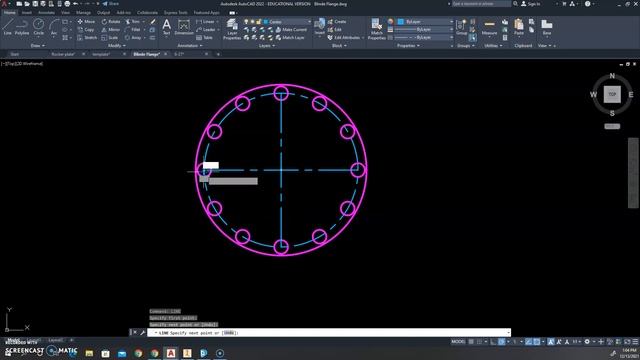Screen dimensions: 640x360
Task: Select the Circle tool
Action: (38, 27)
